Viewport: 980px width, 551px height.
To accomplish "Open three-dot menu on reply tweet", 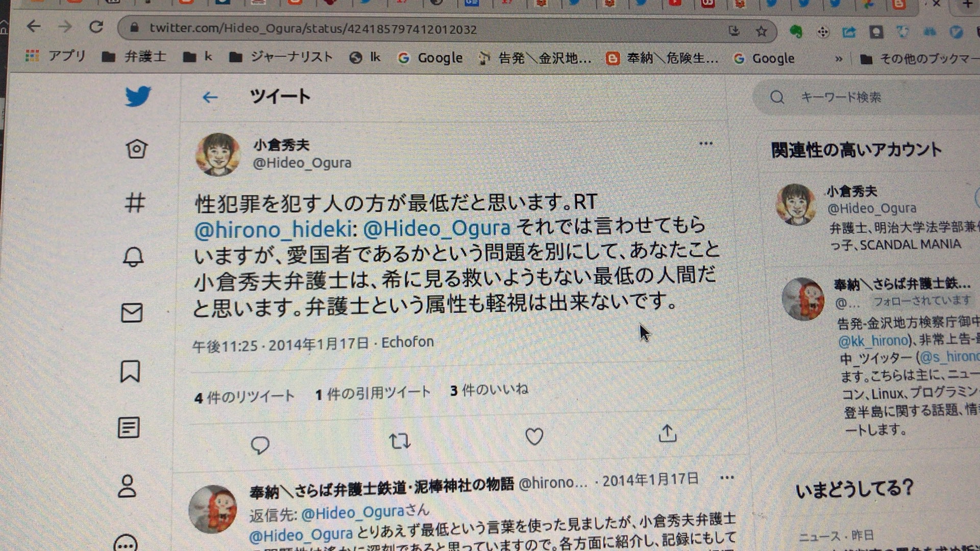I will (x=727, y=478).
